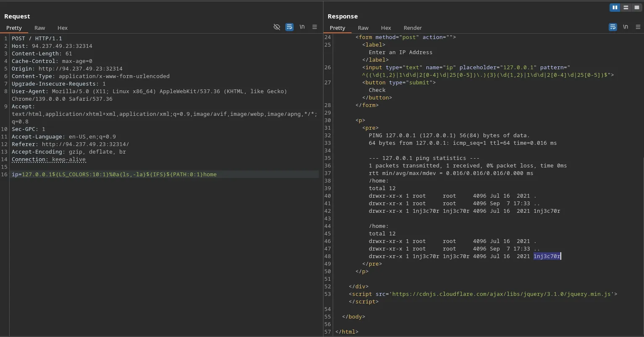The image size is (644, 337).
Task: Click the 'Connection: keep-alive' header
Action: click(49, 159)
